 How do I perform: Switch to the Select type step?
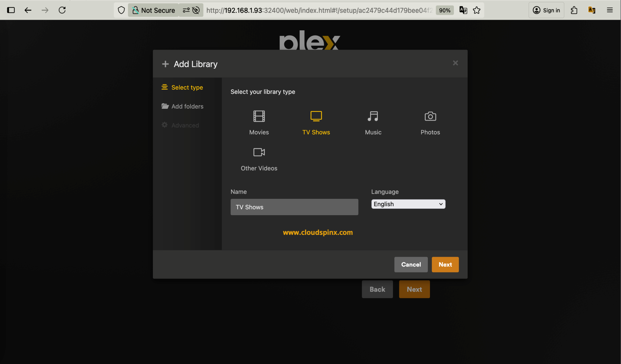[187, 87]
